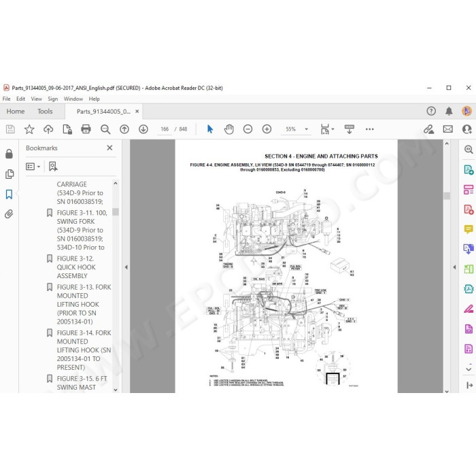The width and height of the screenshot is (476, 476).
Task: Zoom out with the minus circle icon
Action: point(248,129)
